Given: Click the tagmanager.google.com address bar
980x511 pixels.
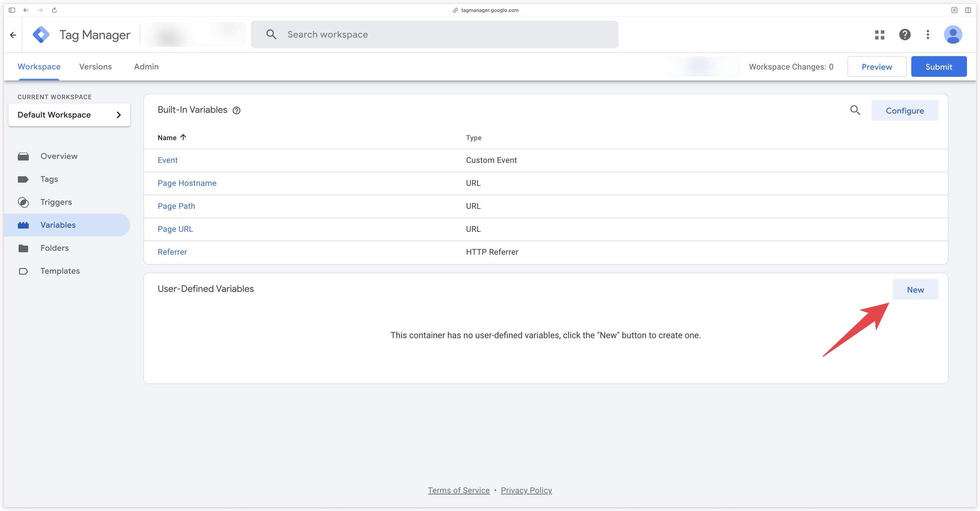Looking at the screenshot, I should (486, 10).
